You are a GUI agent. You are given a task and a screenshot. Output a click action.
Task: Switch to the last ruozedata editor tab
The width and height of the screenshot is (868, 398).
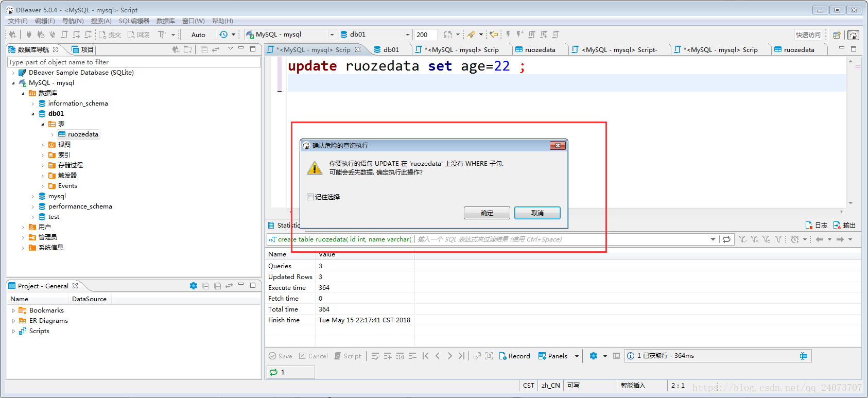(x=794, y=49)
